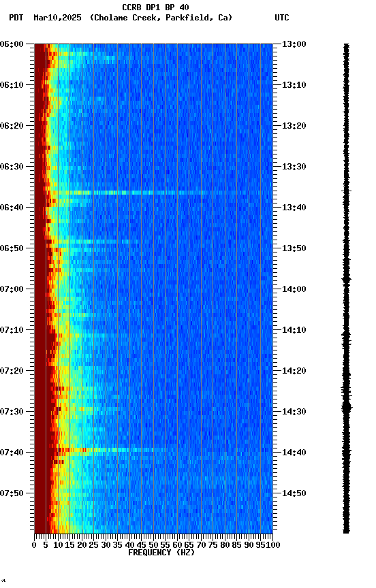Click the 0 Hz frequency axis label
Image resolution: width=376 pixels, height=588 pixels.
(34, 545)
